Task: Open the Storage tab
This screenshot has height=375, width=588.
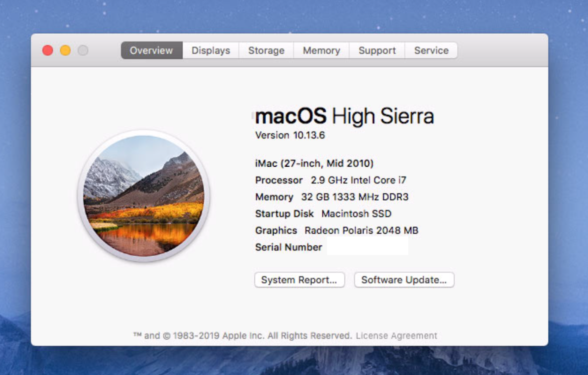Action: [x=266, y=50]
